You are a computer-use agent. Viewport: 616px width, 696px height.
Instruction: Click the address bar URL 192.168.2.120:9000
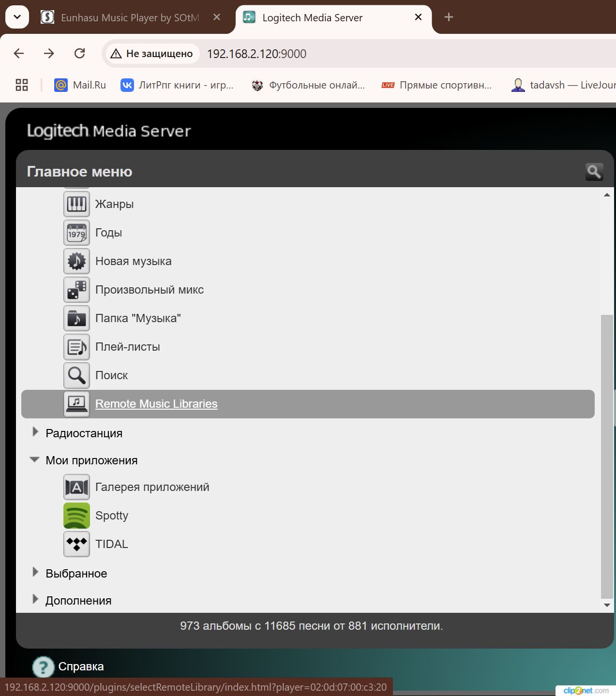pyautogui.click(x=256, y=54)
